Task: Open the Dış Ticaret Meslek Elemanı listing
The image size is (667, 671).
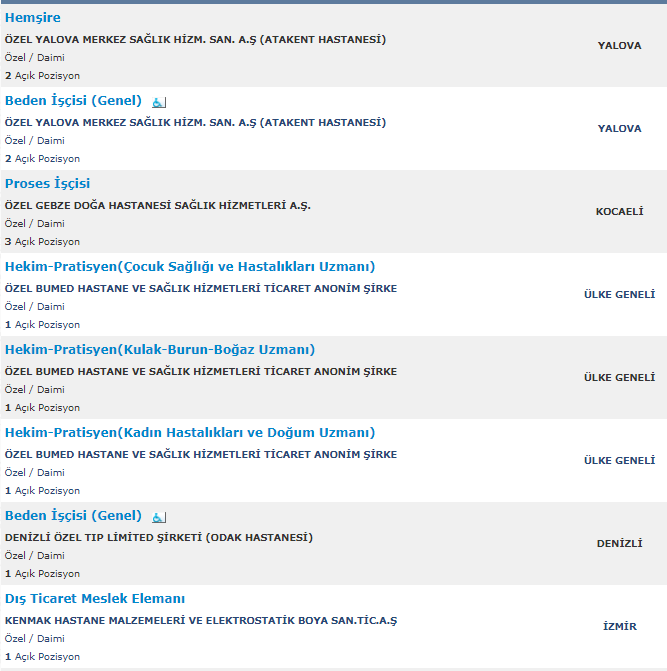Action: coord(95,599)
